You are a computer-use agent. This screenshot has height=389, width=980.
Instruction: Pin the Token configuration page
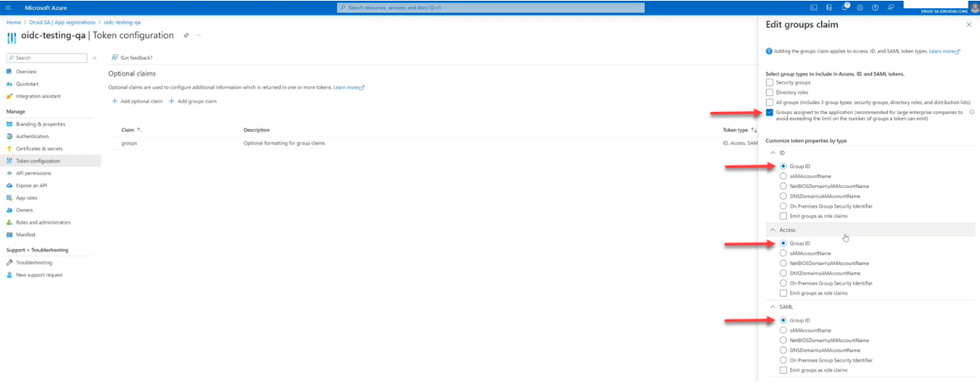coord(186,36)
